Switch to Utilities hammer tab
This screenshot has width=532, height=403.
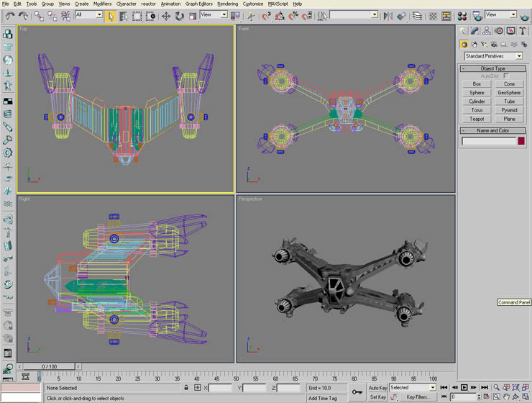(522, 31)
